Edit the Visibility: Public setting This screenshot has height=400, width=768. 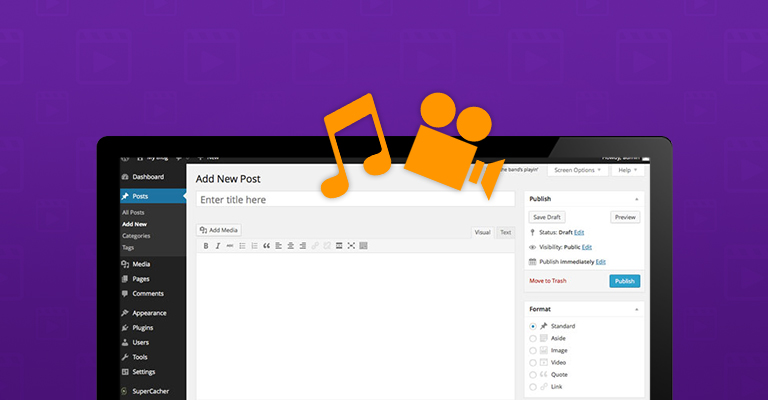point(587,247)
